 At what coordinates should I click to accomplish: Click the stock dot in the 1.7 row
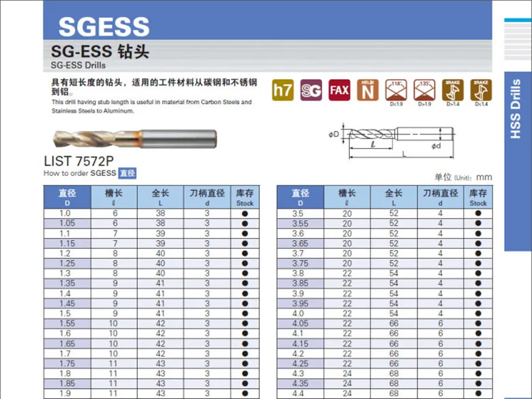(245, 353)
